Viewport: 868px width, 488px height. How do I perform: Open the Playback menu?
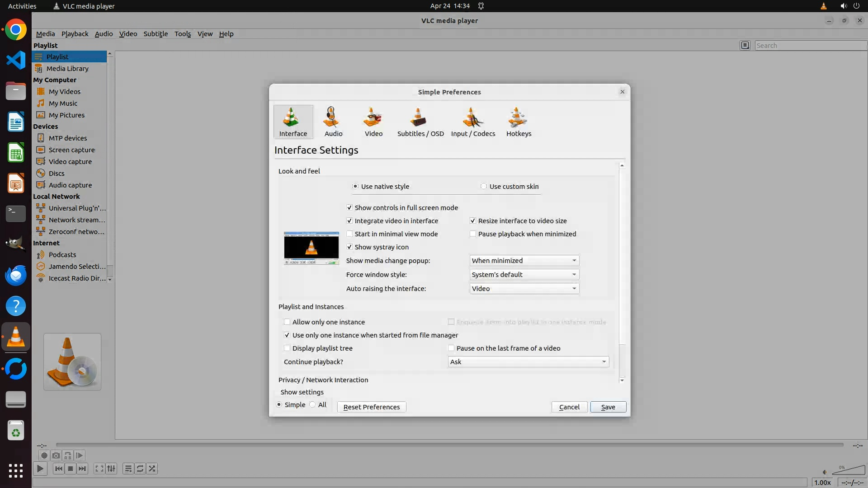(75, 34)
